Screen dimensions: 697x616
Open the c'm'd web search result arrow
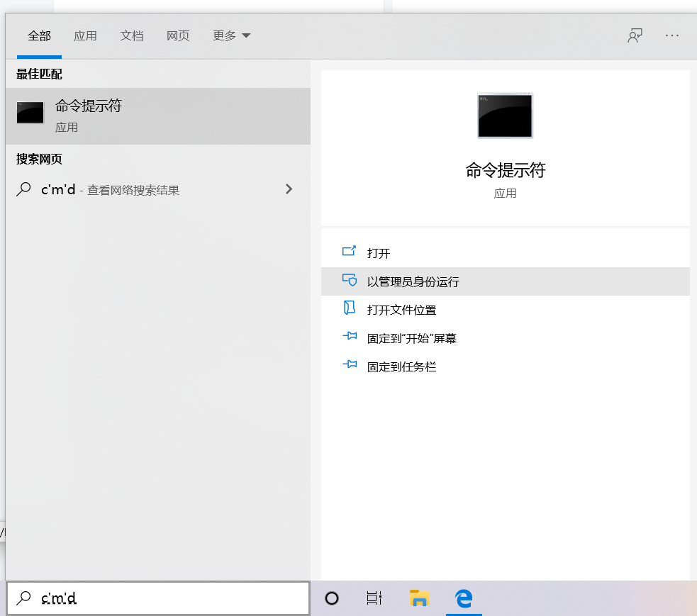click(x=289, y=189)
